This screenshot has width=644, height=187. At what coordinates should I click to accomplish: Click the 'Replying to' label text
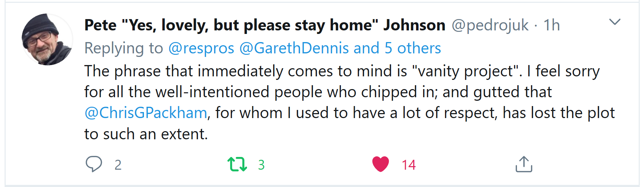124,48
